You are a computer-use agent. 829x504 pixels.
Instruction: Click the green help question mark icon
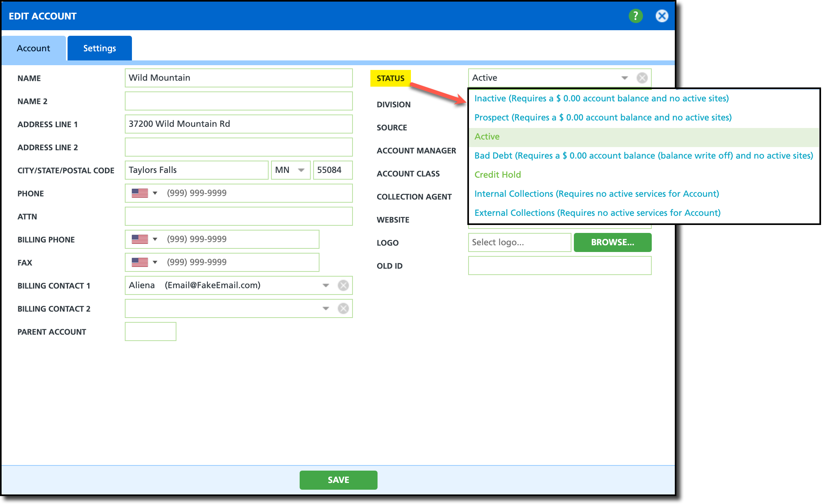[x=635, y=16]
